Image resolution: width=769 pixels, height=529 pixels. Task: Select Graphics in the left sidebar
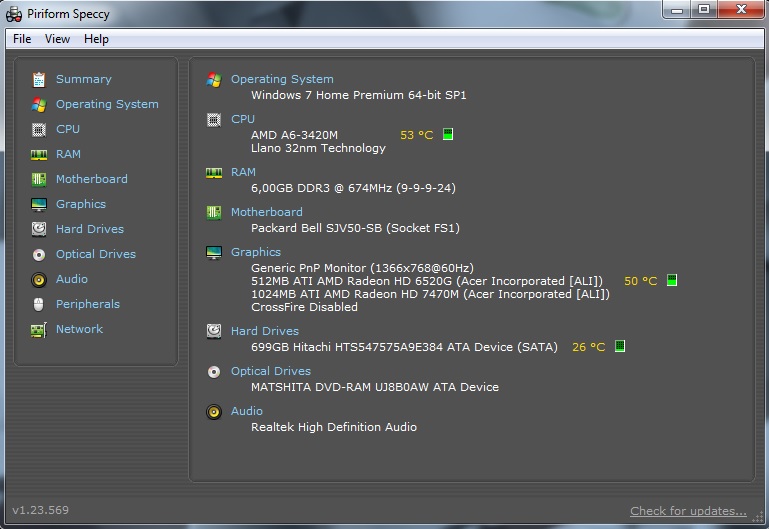[81, 204]
